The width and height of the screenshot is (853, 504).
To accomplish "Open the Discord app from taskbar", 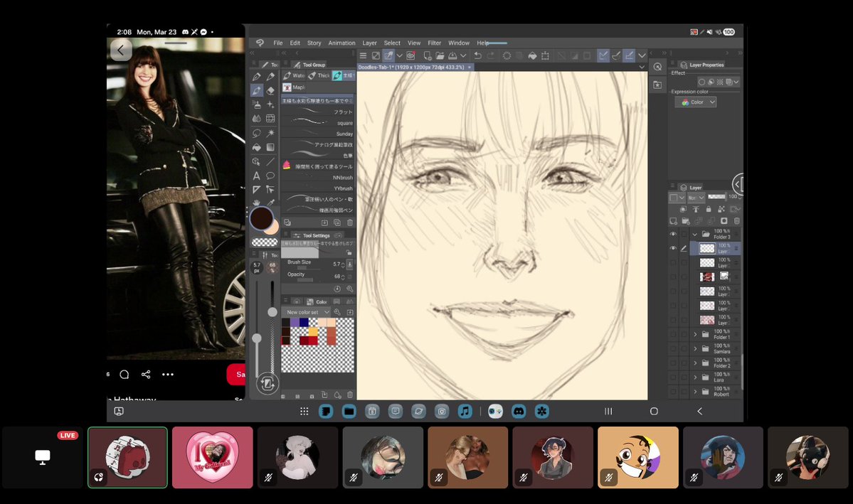I will 519,411.
